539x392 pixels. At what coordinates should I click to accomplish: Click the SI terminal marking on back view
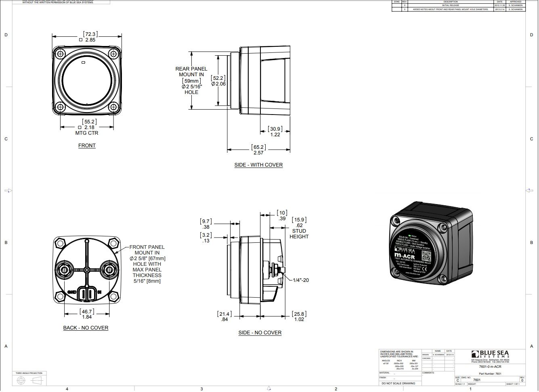click(99, 292)
